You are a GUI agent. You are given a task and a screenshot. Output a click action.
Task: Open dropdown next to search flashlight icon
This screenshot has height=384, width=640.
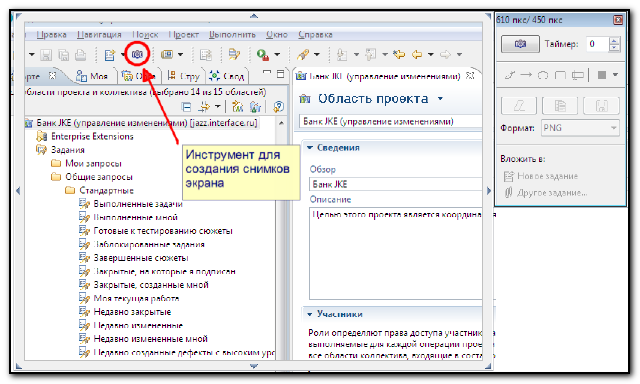316,55
